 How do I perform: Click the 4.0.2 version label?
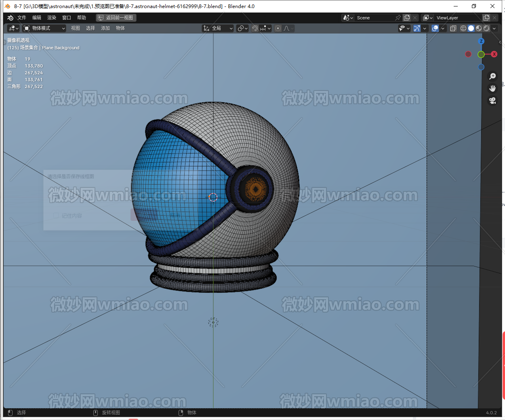coord(491,413)
